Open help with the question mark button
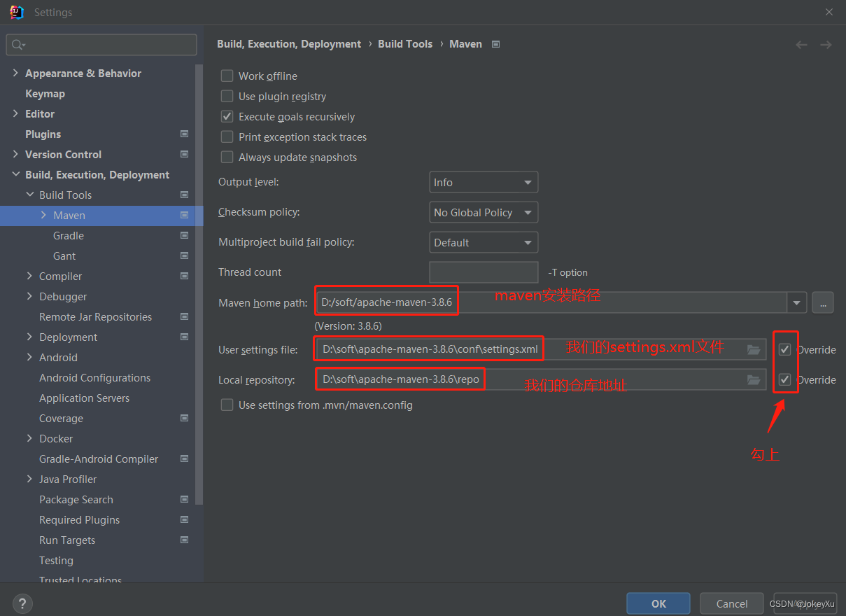Image resolution: width=846 pixels, height=616 pixels. [22, 603]
